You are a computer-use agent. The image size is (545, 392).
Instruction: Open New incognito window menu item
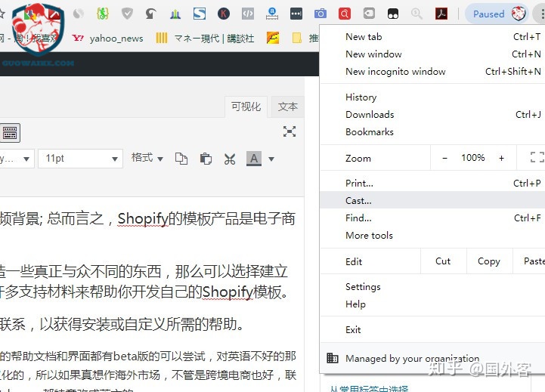coord(395,72)
